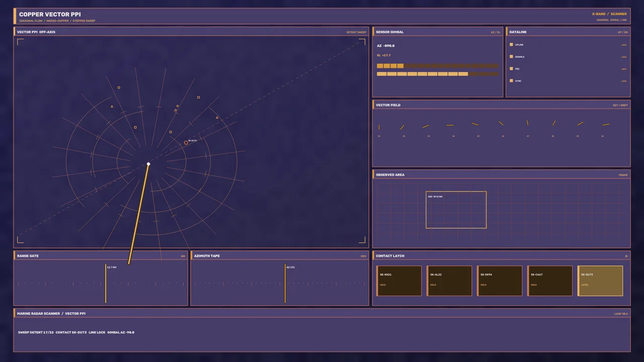The width and height of the screenshot is (644, 362).
Task: Select vector field glyph 09
Action: [x=580, y=123]
